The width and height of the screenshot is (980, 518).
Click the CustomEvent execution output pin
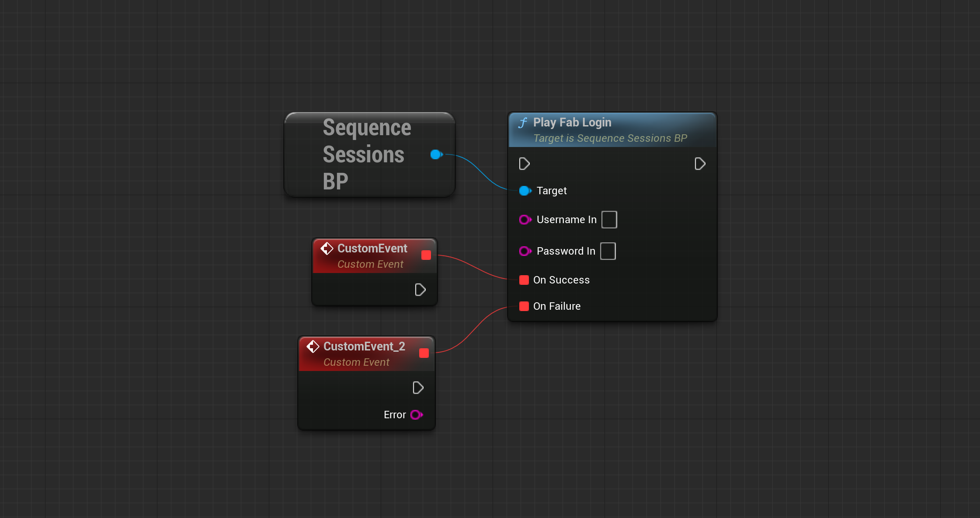coord(420,290)
